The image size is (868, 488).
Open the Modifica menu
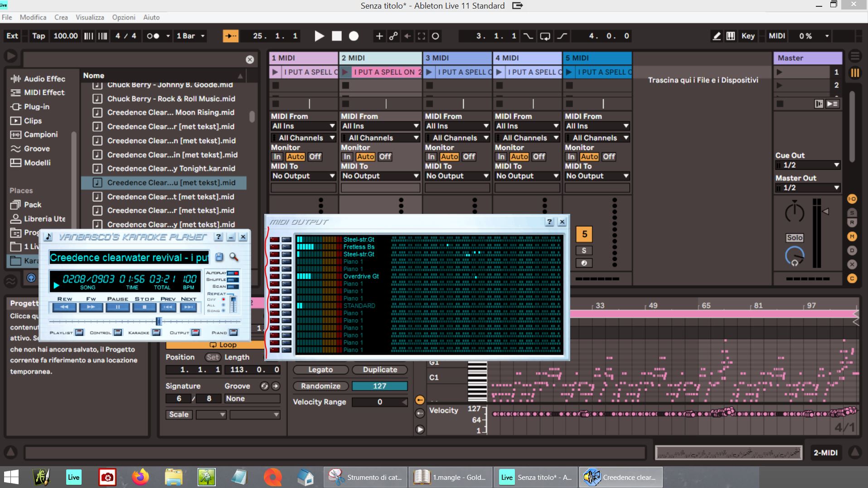click(x=33, y=17)
